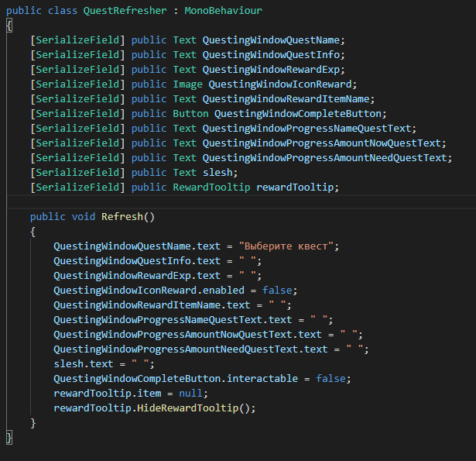This screenshot has width=476, height=461.
Task: Click QuestingWindowRewardItemName in its field declaration
Action: [286, 99]
